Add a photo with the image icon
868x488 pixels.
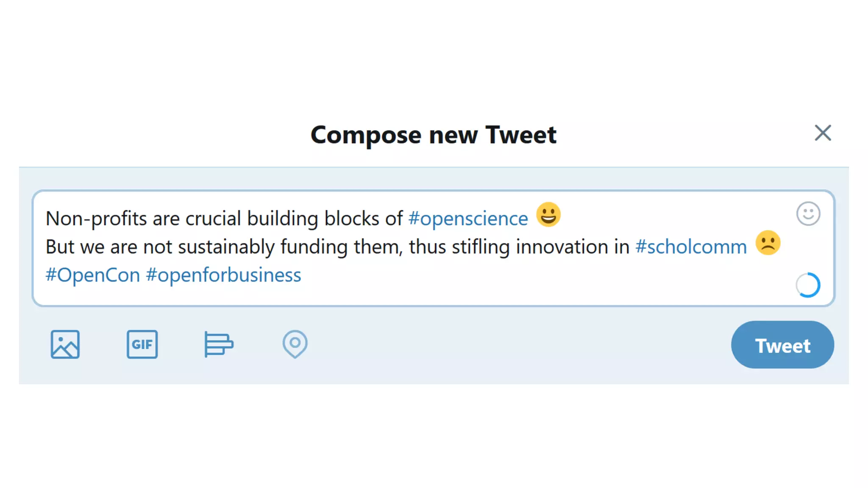[65, 344]
